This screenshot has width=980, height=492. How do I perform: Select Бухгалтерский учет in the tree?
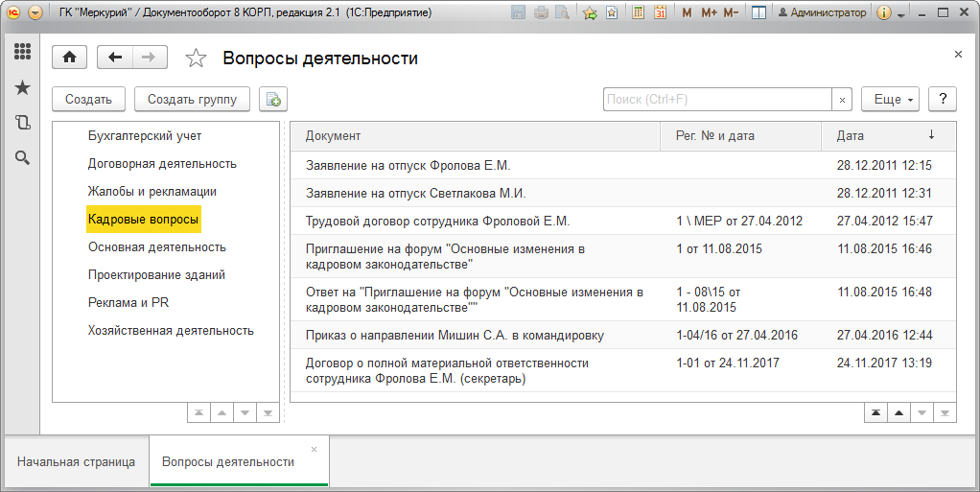(x=145, y=135)
